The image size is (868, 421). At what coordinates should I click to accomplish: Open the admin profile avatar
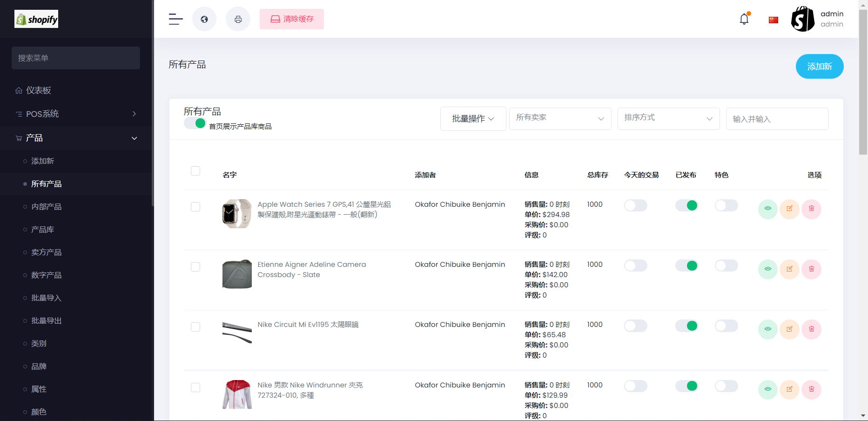point(803,19)
